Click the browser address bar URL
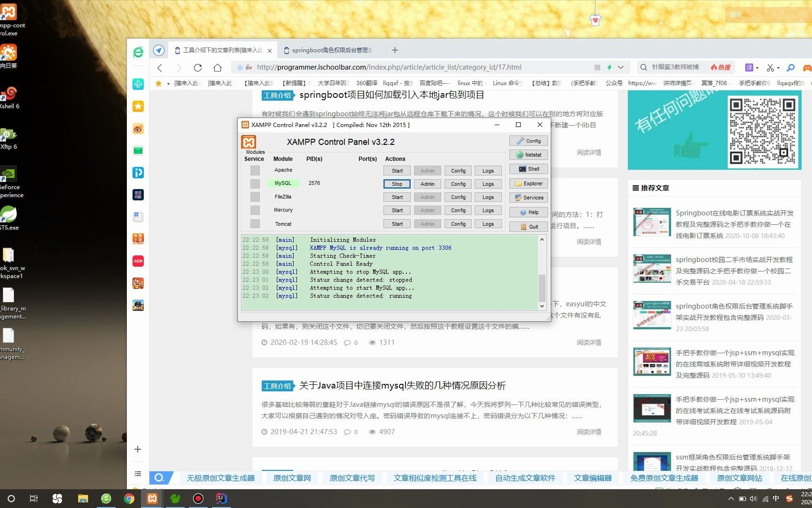Viewport: 812px width, 508px height. pos(389,67)
